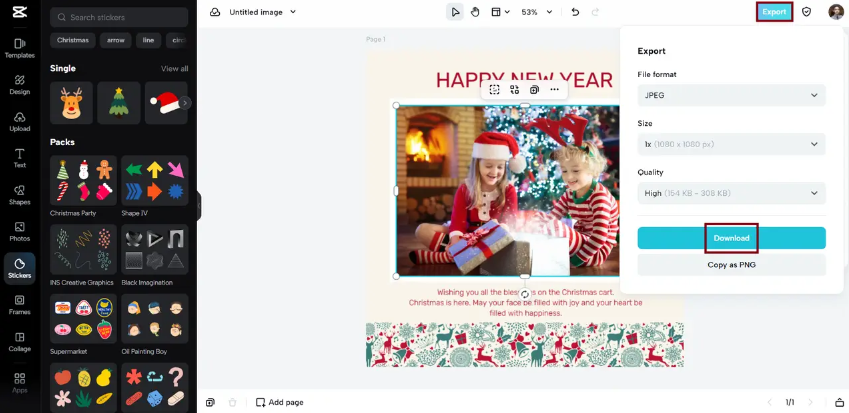Open the shield icon beside Export
This screenshot has height=413, width=849.
click(x=806, y=12)
